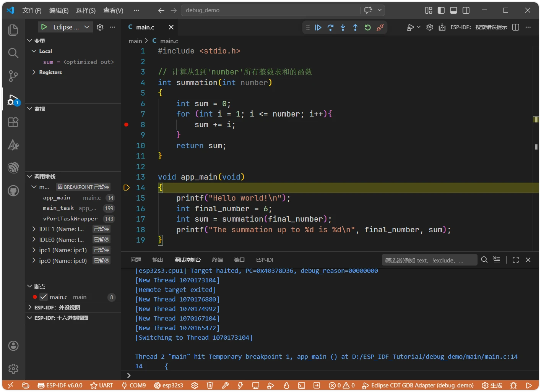Step into the function
Image resolution: width=541 pixels, height=392 pixels.
[x=343, y=27]
